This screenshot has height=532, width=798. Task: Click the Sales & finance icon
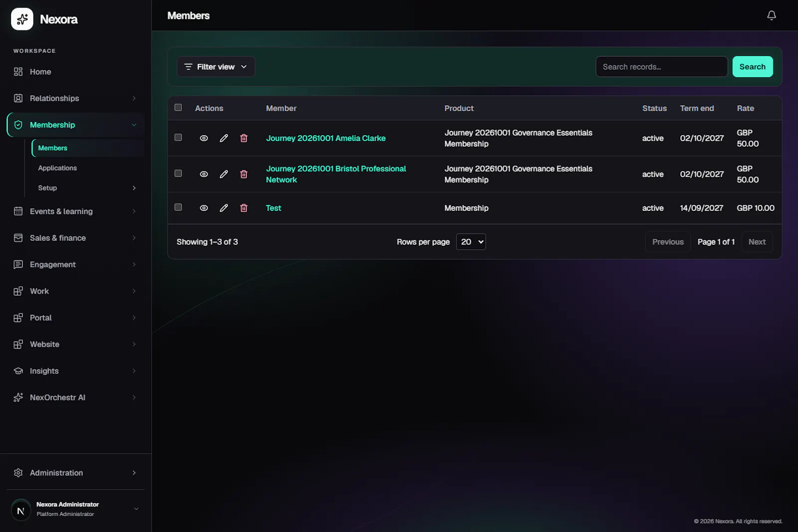[x=18, y=238]
